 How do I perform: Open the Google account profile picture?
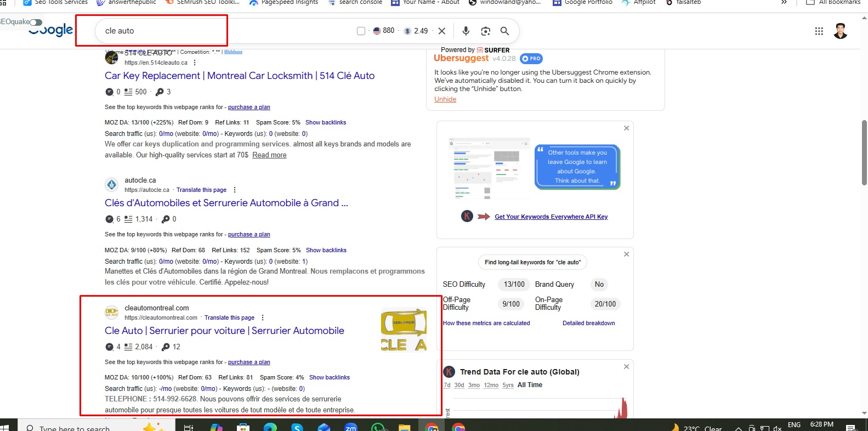[x=841, y=31]
